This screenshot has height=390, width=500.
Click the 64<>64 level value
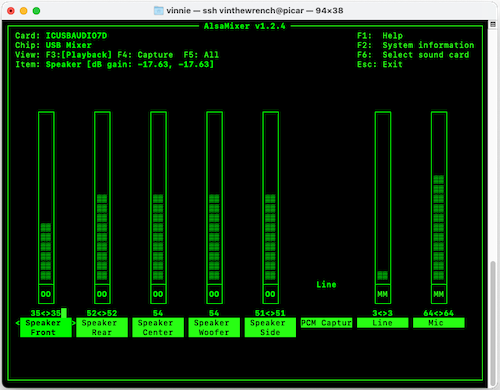(x=438, y=313)
